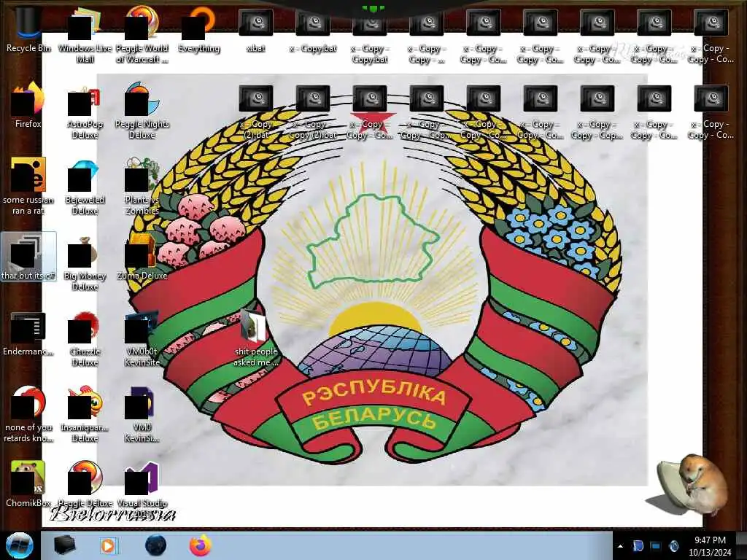Open the Recycle Bin desktop icon

[28, 28]
